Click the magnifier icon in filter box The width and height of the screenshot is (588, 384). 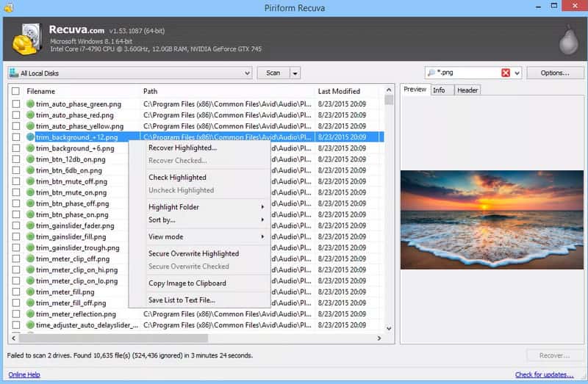(431, 73)
